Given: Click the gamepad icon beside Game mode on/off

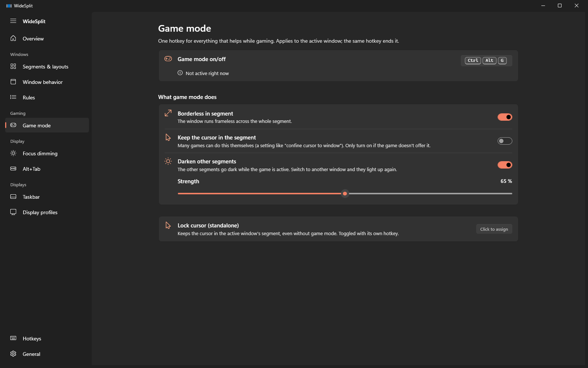Looking at the screenshot, I should [x=168, y=59].
